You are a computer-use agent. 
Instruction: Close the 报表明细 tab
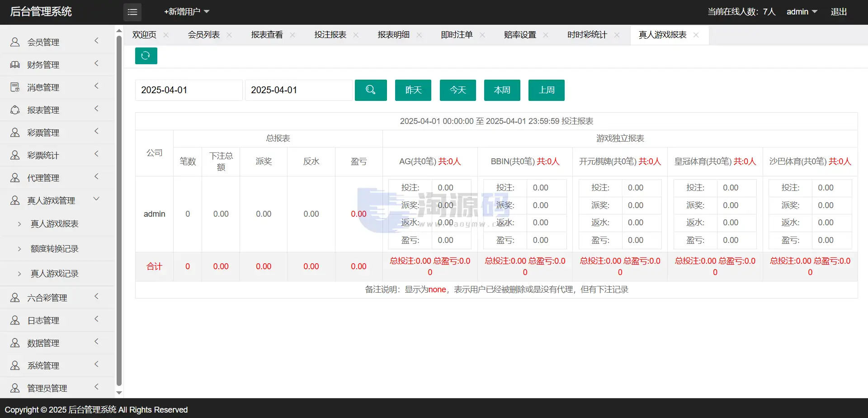pos(419,35)
